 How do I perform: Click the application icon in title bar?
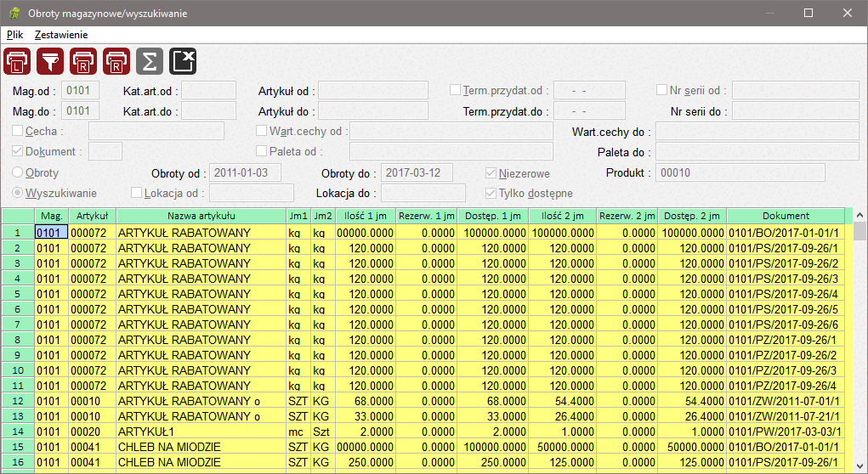point(14,14)
